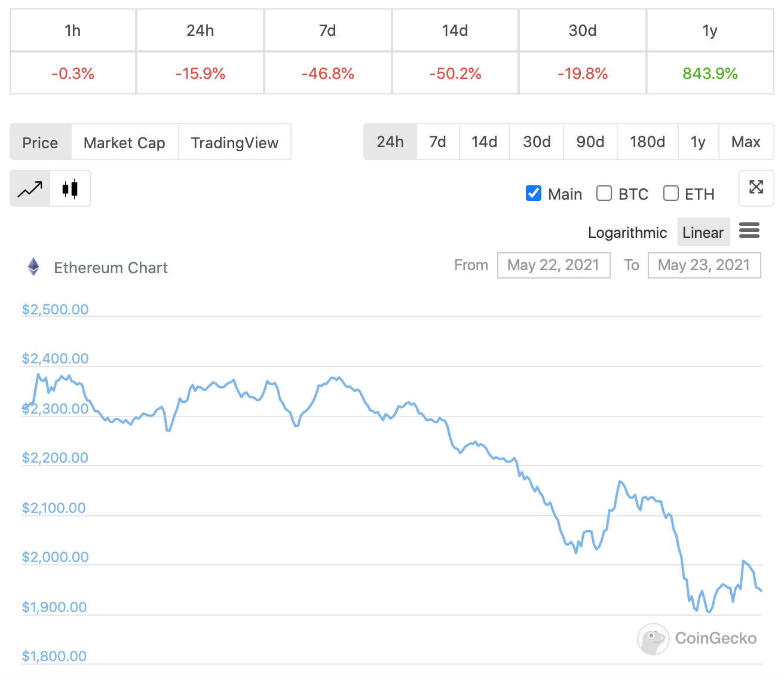
Task: Switch to candlestick chart icon
Action: 70,189
